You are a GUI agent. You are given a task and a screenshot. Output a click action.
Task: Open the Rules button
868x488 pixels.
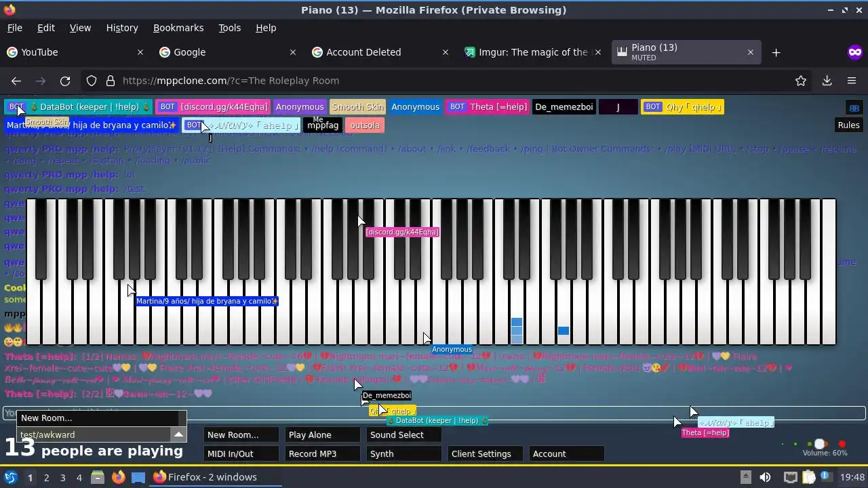[848, 125]
